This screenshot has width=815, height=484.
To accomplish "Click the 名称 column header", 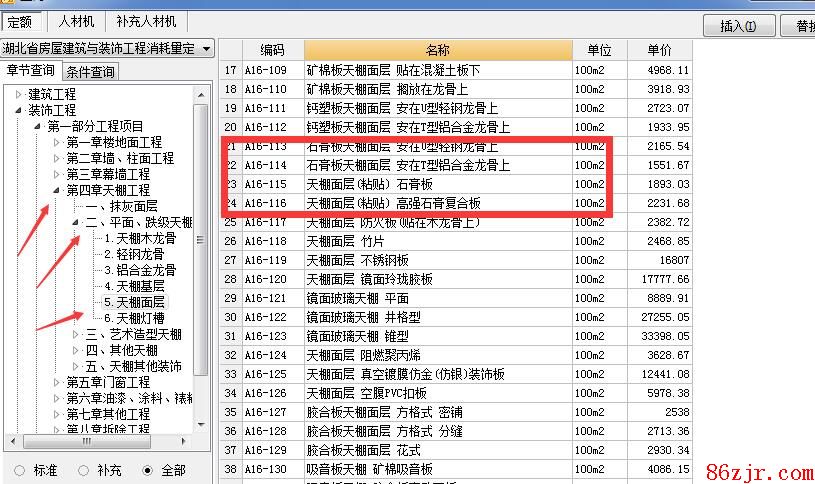I will [x=437, y=50].
